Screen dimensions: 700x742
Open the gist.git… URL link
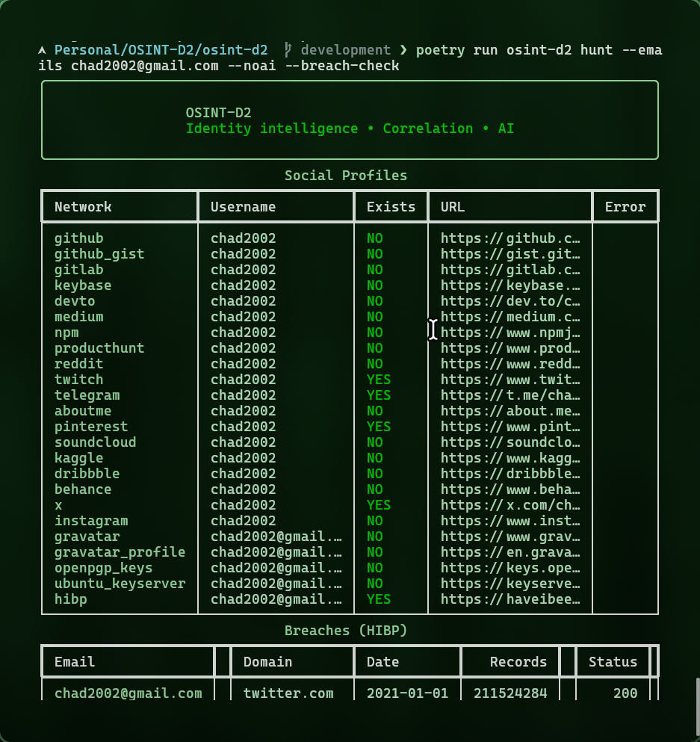pos(510,253)
